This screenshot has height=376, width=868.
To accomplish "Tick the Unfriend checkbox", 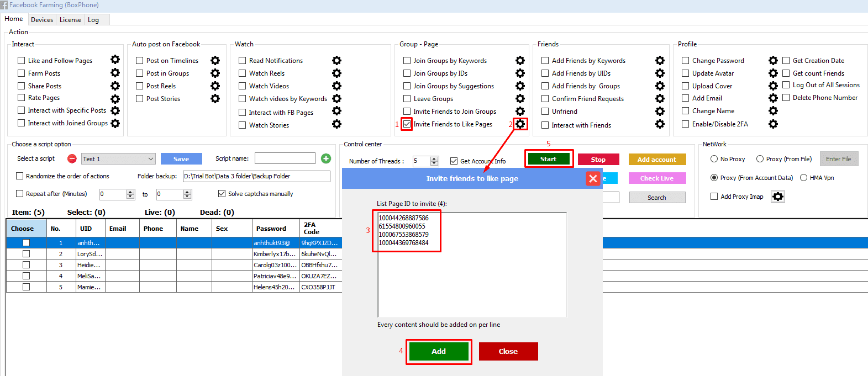I will (545, 112).
